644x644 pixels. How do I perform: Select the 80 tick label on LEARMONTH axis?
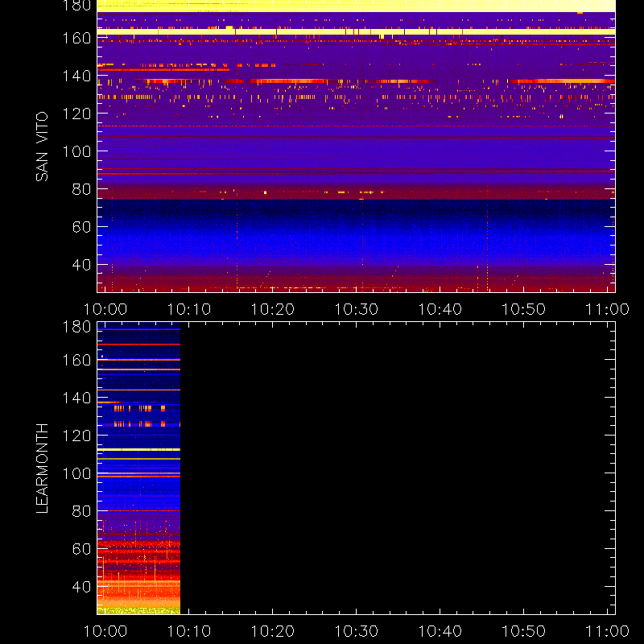coord(81,511)
